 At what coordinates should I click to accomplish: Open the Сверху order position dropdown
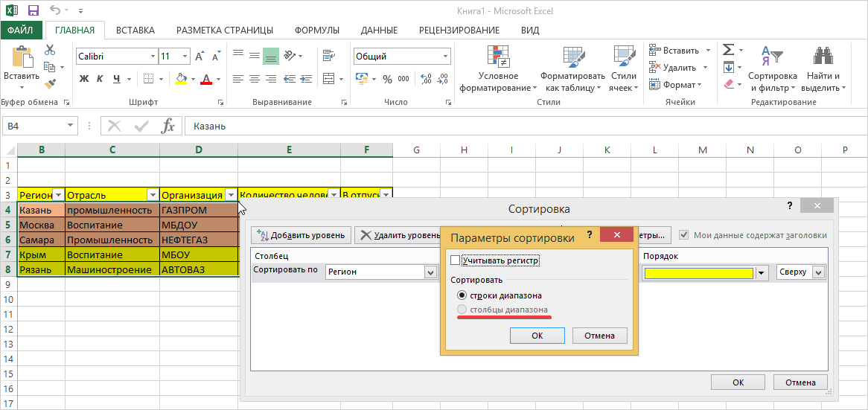819,272
